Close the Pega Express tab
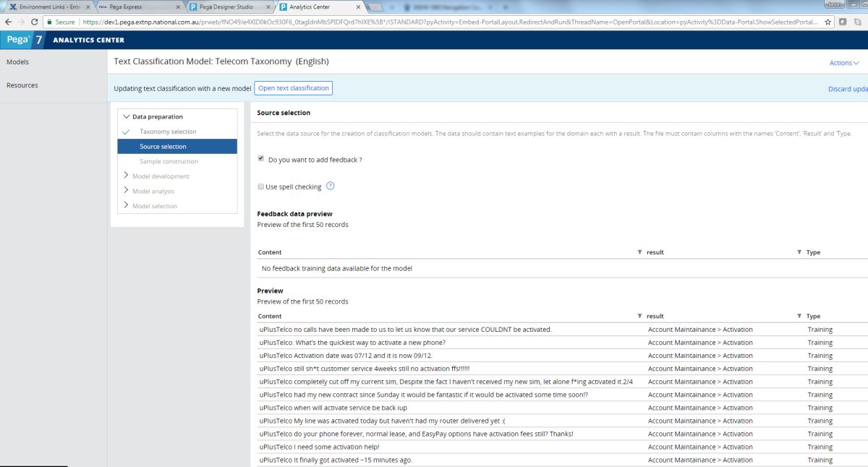 coord(178,7)
